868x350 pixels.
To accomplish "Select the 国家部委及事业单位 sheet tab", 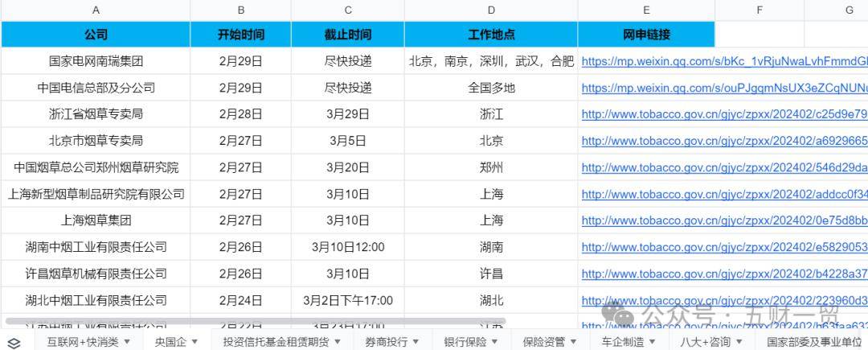I will pos(813,341).
